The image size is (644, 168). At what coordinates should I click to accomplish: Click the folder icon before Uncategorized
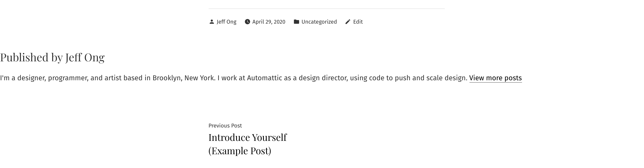point(297,22)
